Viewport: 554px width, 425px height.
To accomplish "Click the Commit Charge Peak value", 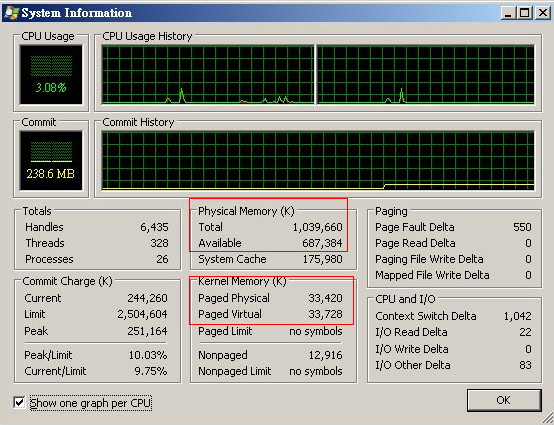I will (x=147, y=331).
